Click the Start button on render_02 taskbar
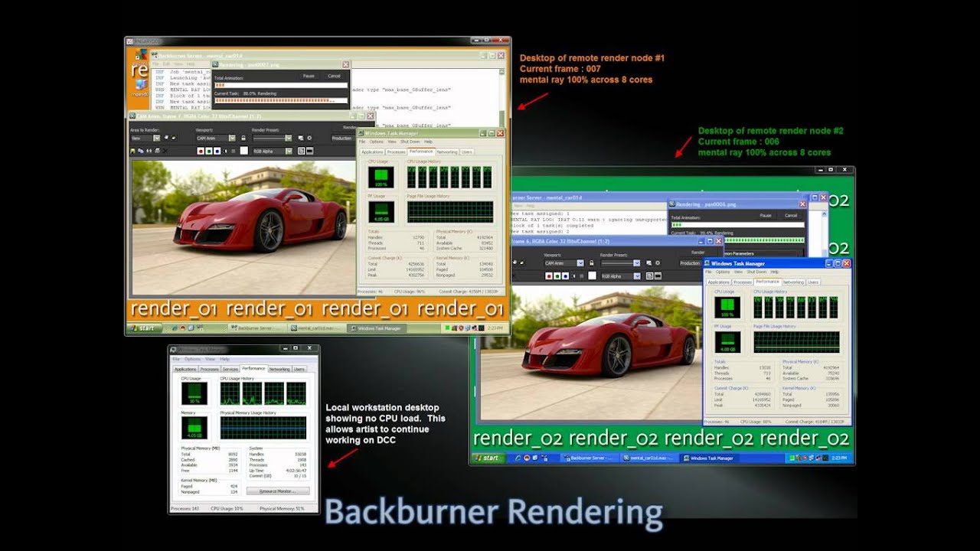This screenshot has width=980, height=551. pos(488,458)
